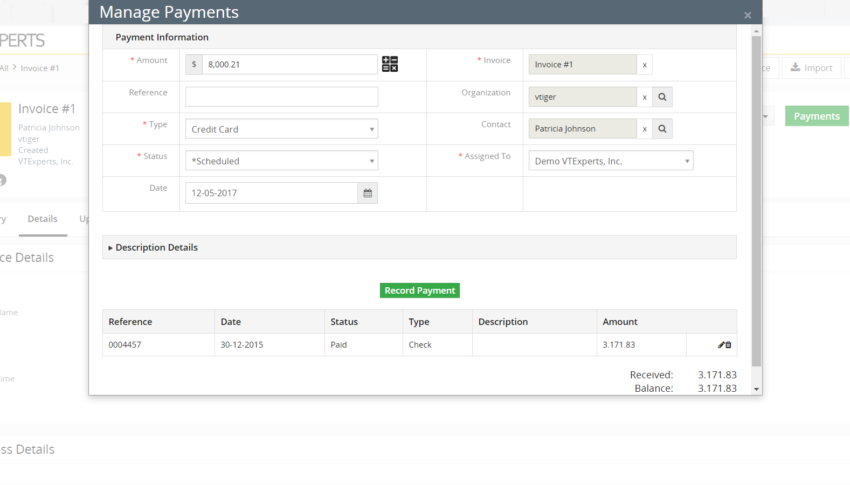Delete payment 0004457 with trash icon
850x485 pixels.
pos(729,345)
